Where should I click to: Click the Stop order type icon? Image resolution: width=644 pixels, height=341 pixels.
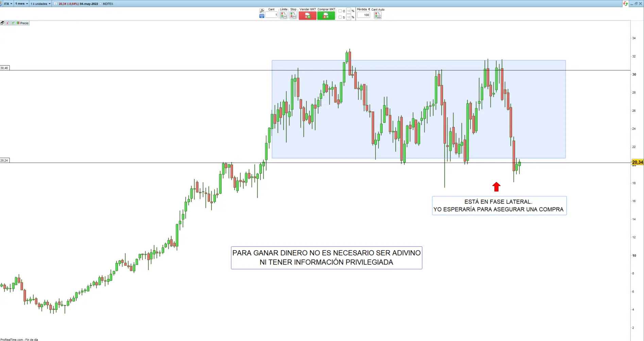click(x=293, y=15)
